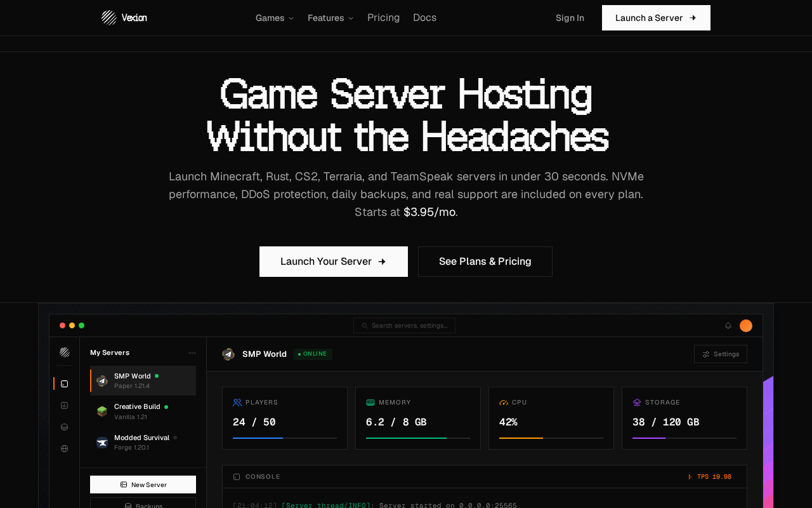
Task: Click the Launch Your Server hero button
Action: pyautogui.click(x=334, y=262)
